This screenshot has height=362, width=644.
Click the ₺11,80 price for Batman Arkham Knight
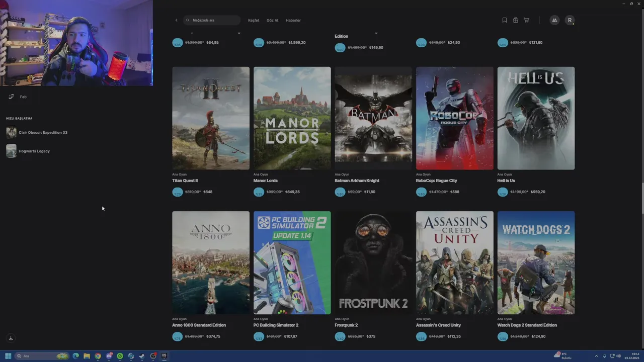coord(370,192)
